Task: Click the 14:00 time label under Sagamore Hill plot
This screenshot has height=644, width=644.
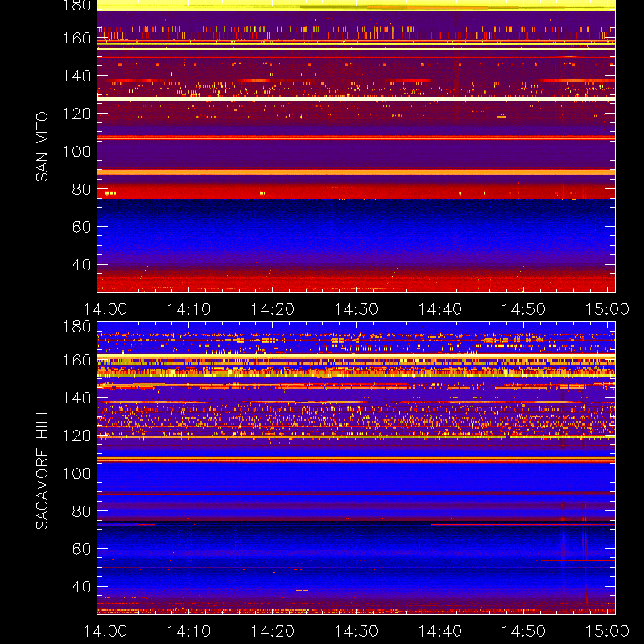Action: [x=105, y=631]
